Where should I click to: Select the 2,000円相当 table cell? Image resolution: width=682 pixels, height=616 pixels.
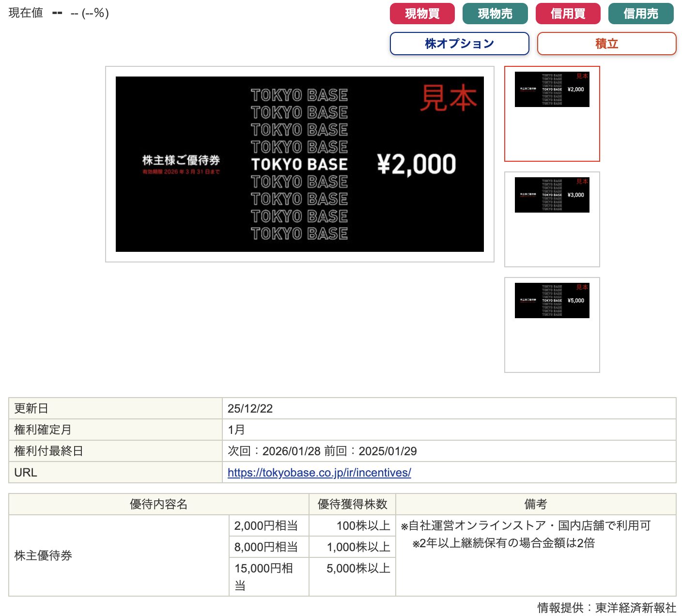click(266, 526)
